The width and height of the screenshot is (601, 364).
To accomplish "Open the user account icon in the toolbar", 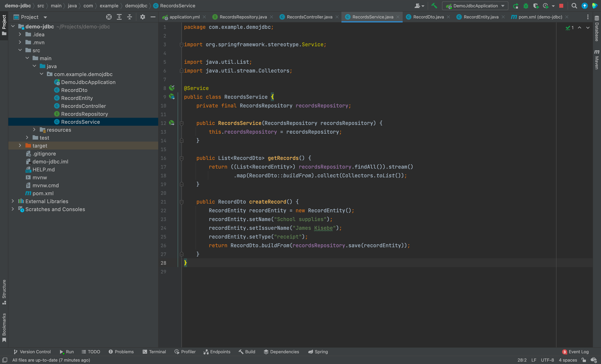I will pos(419,6).
